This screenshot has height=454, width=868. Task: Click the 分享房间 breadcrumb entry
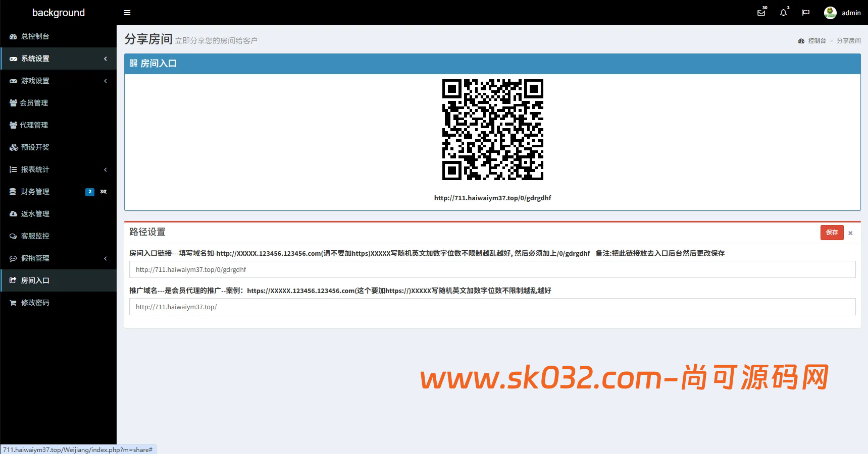pos(848,41)
